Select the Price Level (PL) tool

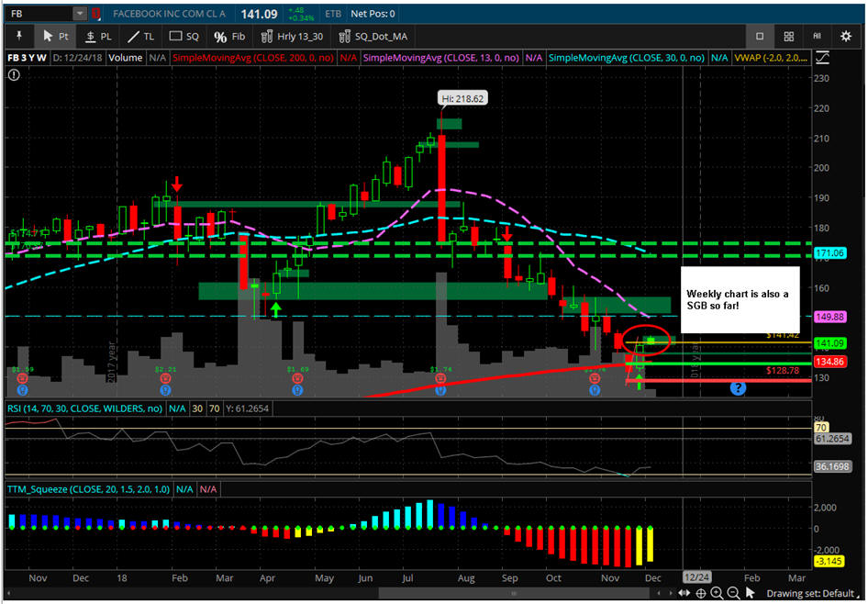tap(98, 37)
